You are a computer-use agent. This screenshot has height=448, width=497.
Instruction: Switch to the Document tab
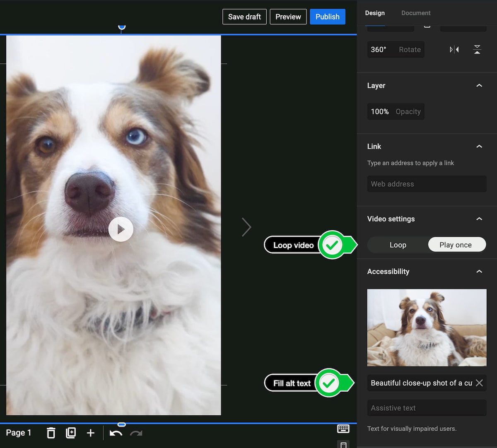coord(416,13)
